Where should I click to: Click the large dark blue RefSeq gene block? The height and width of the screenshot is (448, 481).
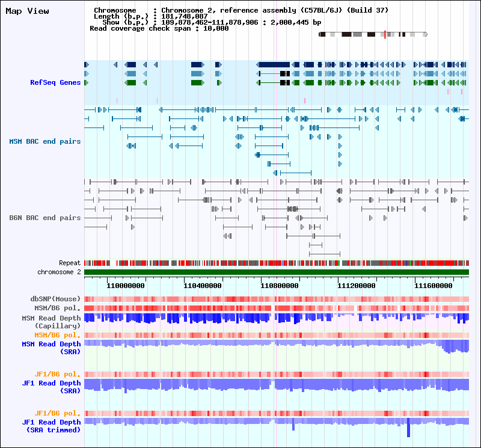click(x=274, y=64)
